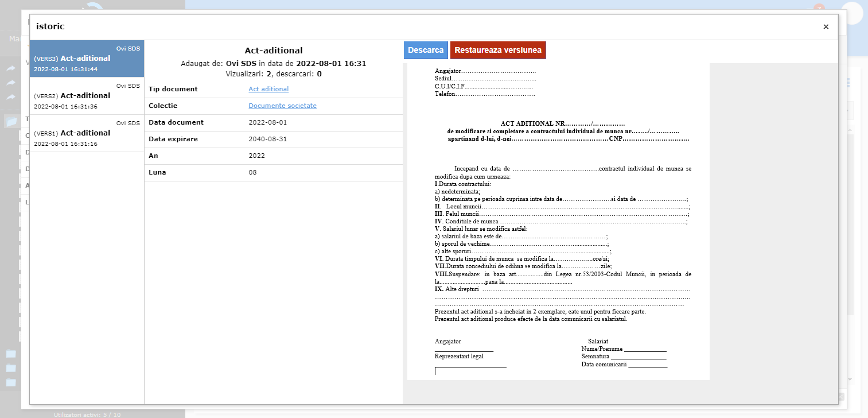Viewport: 868px width, 418px height.
Task: Click the Luna label
Action: click(158, 172)
